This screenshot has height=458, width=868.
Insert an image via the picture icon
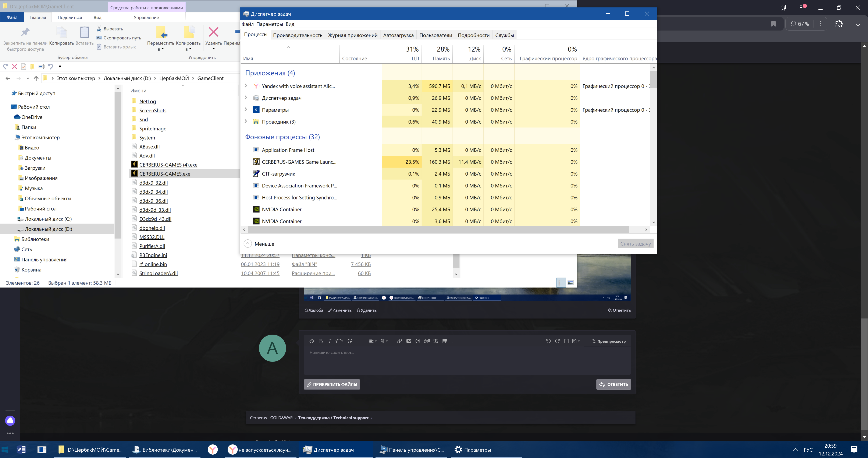coord(408,341)
